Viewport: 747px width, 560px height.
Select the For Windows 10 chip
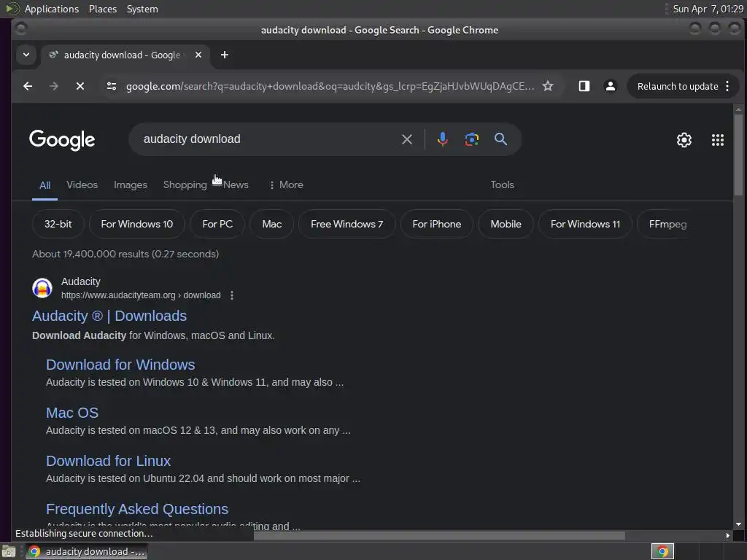[136, 224]
